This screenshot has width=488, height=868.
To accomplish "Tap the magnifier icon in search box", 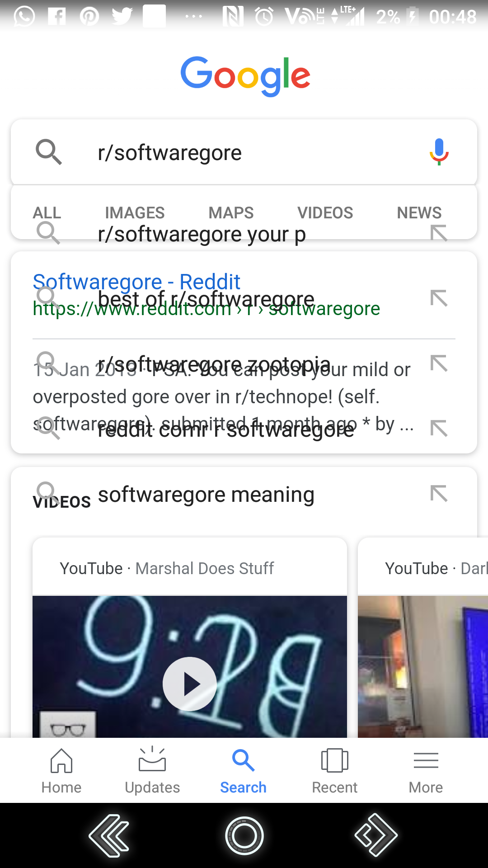I will pos(49,152).
